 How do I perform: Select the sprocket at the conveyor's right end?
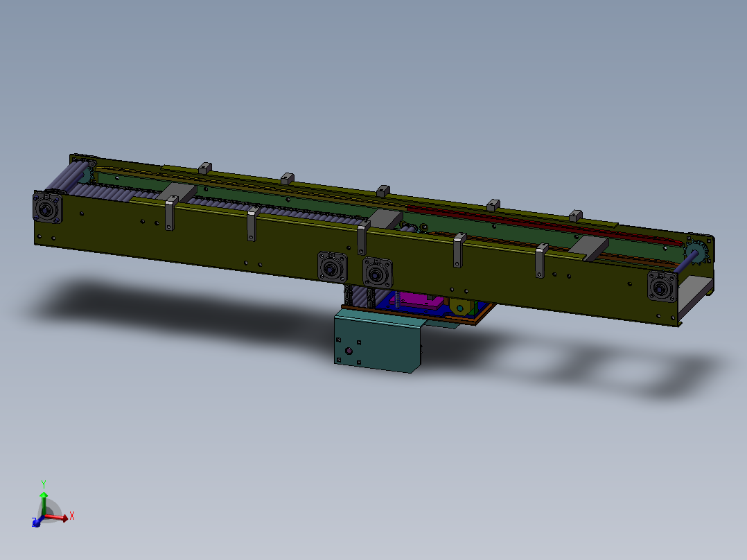pos(696,252)
